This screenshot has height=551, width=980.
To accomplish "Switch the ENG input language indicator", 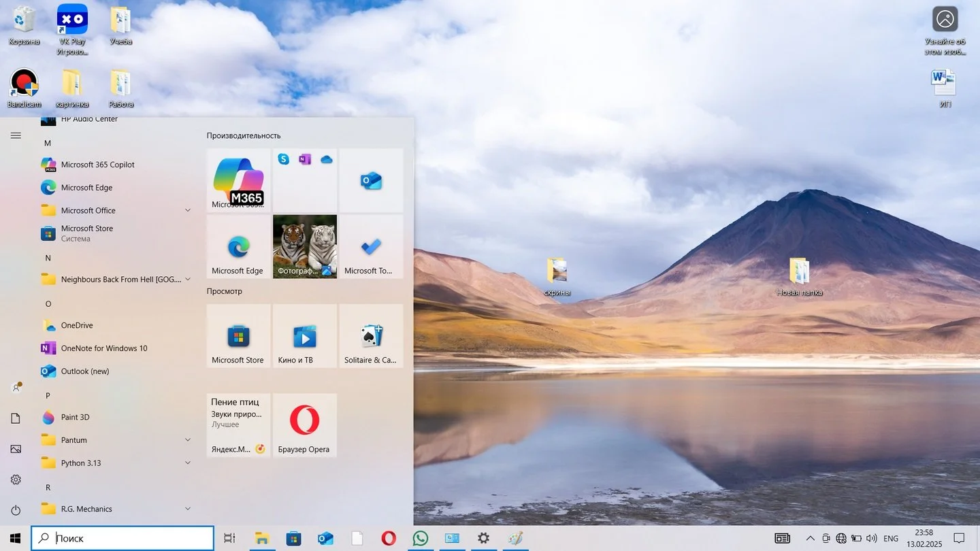I will [891, 538].
